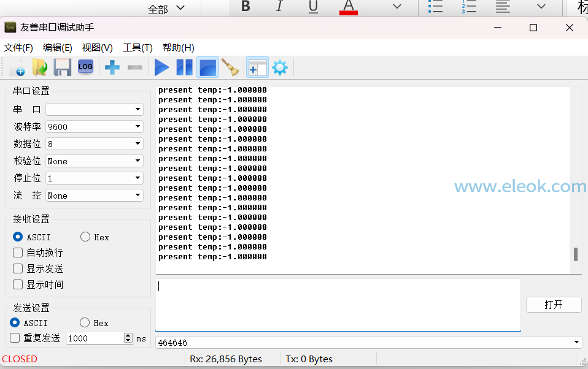The height and width of the screenshot is (369, 588).
Task: Click Italic in the background editor
Action: [279, 6]
